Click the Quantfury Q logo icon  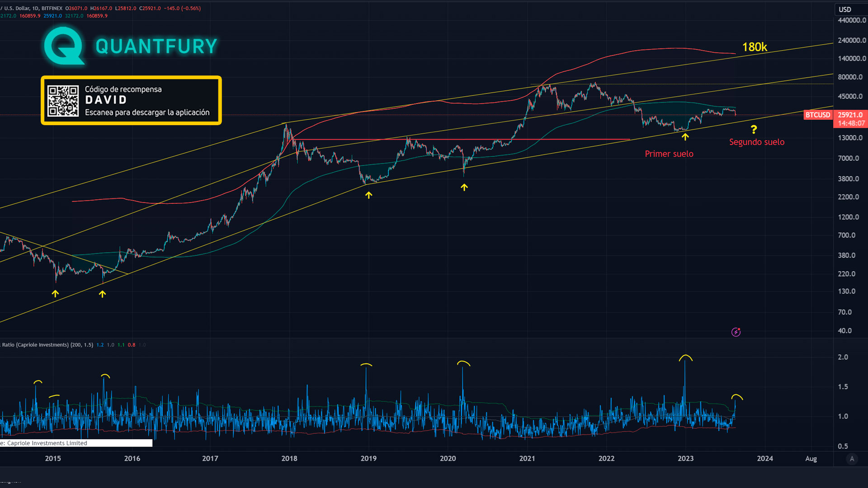[64, 46]
